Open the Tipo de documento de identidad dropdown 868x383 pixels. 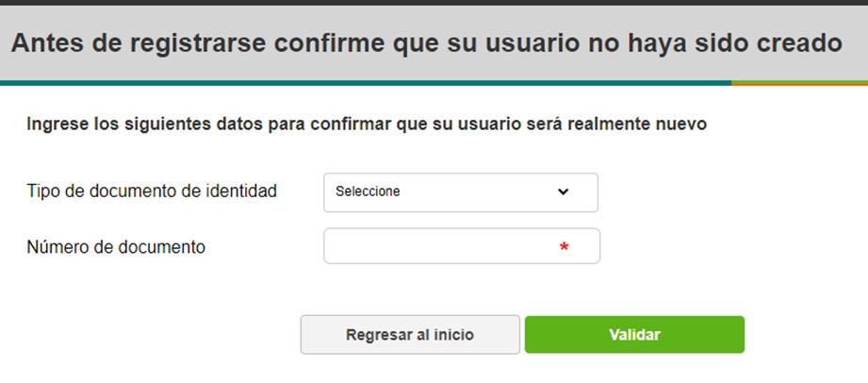coord(461,192)
